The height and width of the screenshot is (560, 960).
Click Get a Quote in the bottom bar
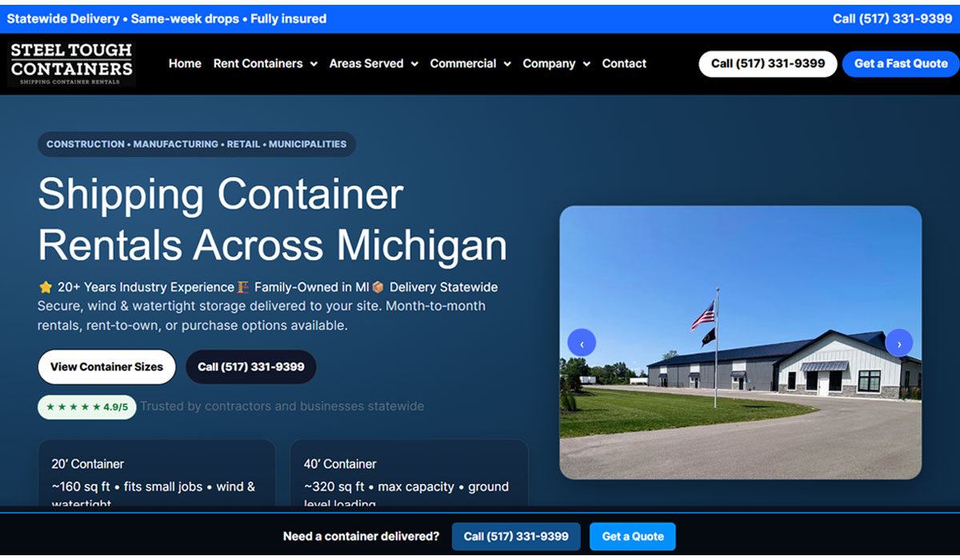point(633,536)
